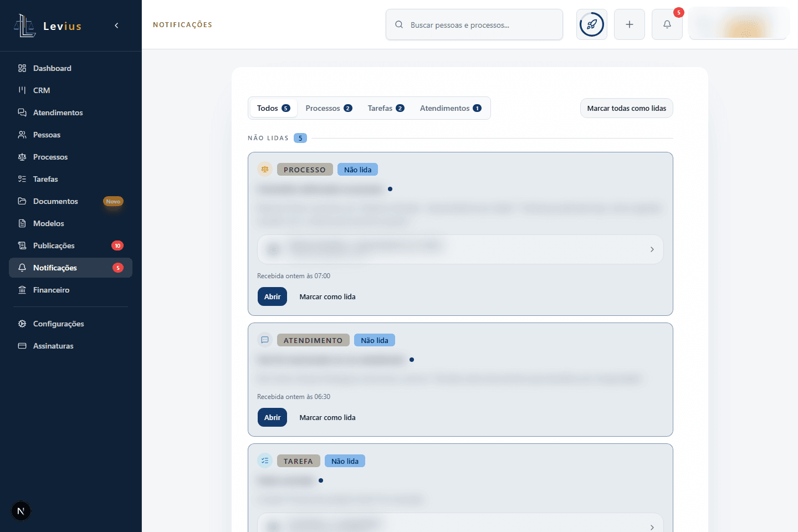Screen dimensions: 798x532
Task: Collapse the sidebar with the chevron
Action: (x=116, y=25)
